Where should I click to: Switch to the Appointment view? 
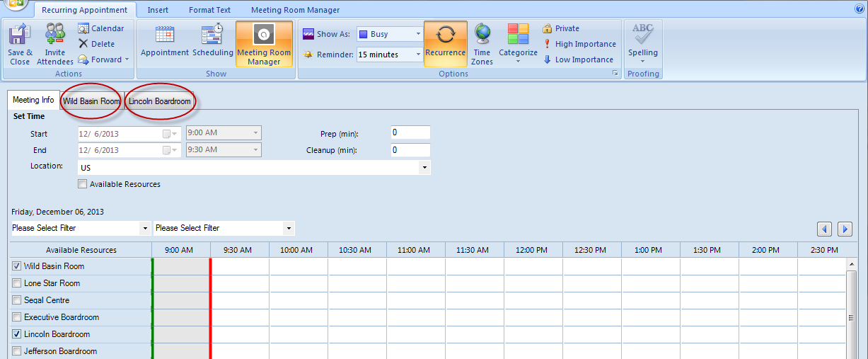click(x=165, y=43)
